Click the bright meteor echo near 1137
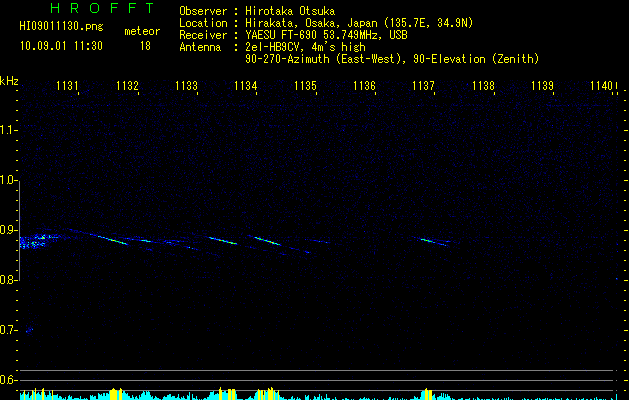Screen dimensions: 629x400 click(x=433, y=242)
